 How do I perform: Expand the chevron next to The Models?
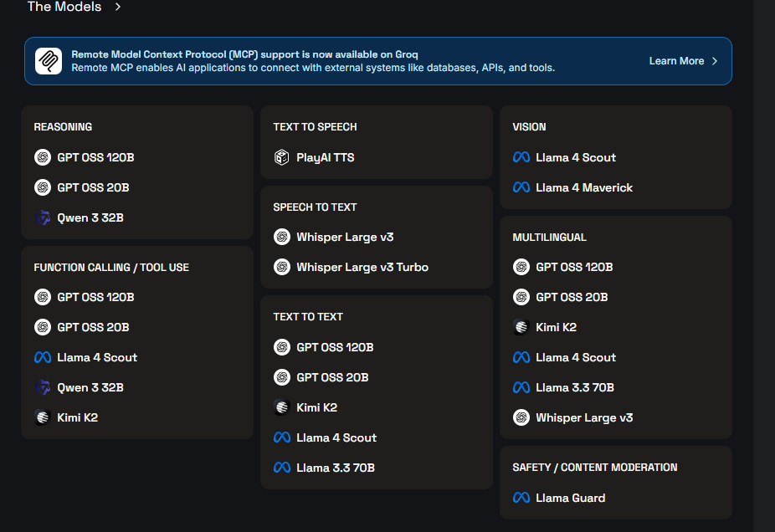[118, 7]
